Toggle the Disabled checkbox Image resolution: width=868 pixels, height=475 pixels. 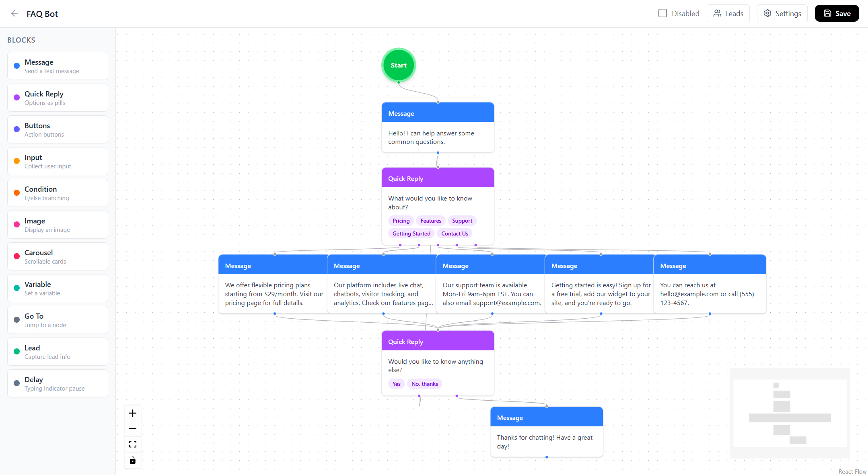pyautogui.click(x=662, y=13)
